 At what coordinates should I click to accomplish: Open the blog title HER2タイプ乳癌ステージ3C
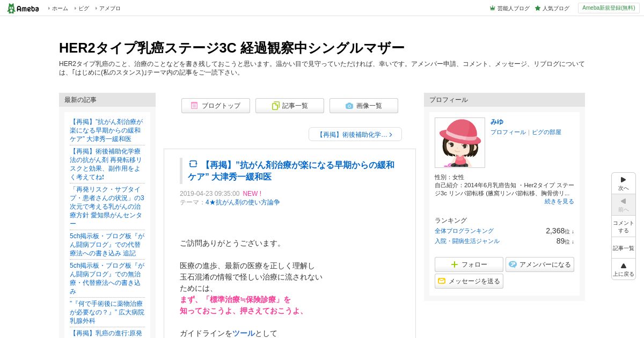point(232,48)
